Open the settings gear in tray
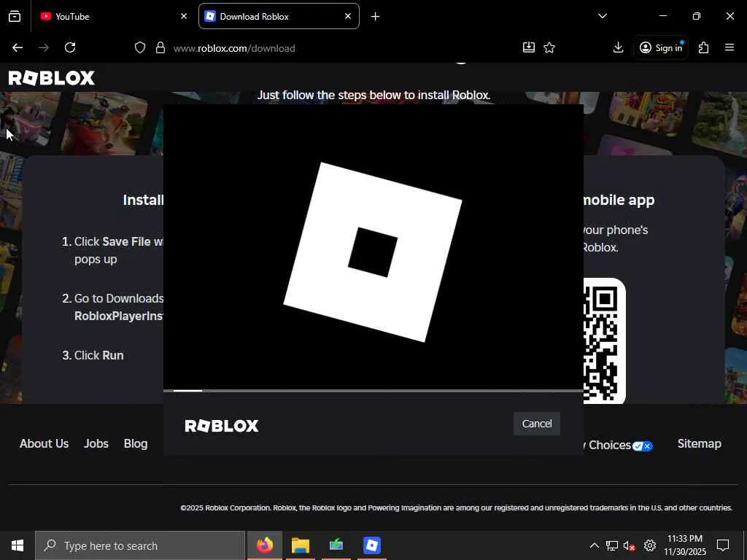This screenshot has height=560, width=747. (x=650, y=545)
